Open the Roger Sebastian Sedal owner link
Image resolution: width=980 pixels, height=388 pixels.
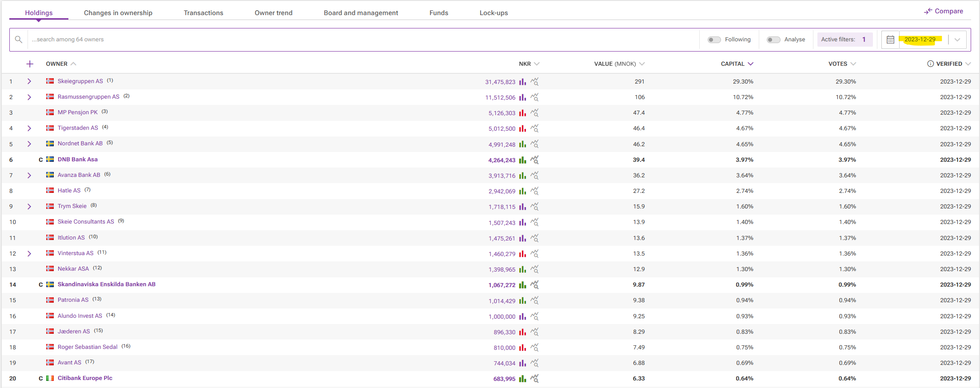pos(88,347)
